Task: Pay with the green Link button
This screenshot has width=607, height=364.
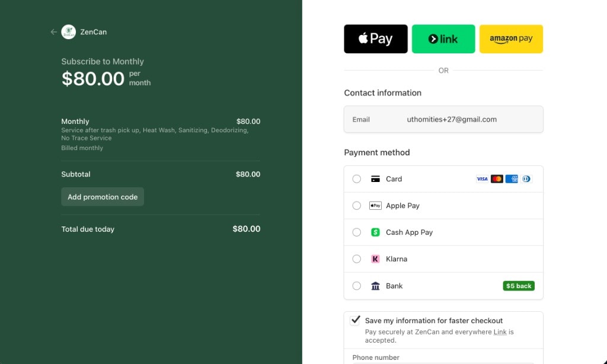Action: tap(443, 39)
